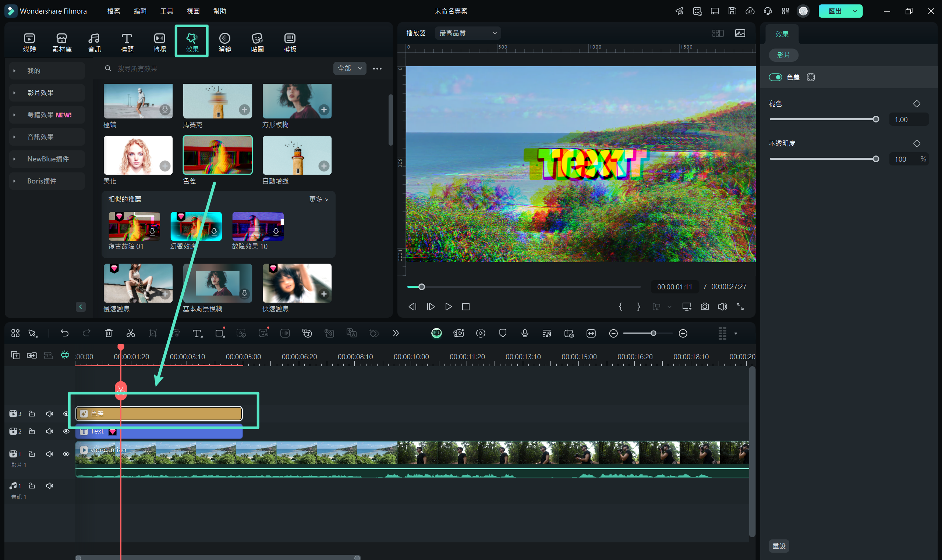Image resolution: width=942 pixels, height=560 pixels.
Task: Open the 視圖 menu
Action: [x=193, y=11]
